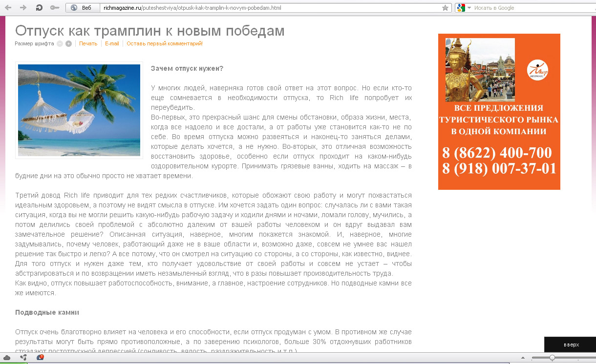This screenshot has height=364, width=596.
Task: Open the Opera Link cloud icon in status bar
Action: (x=8, y=358)
